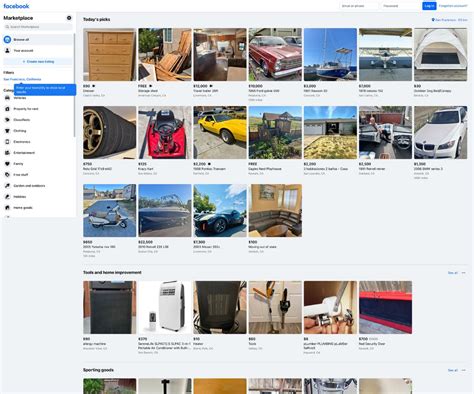Screen dimensions: 474x394
Task: Select the Classifieds tag icon
Action: (7, 120)
